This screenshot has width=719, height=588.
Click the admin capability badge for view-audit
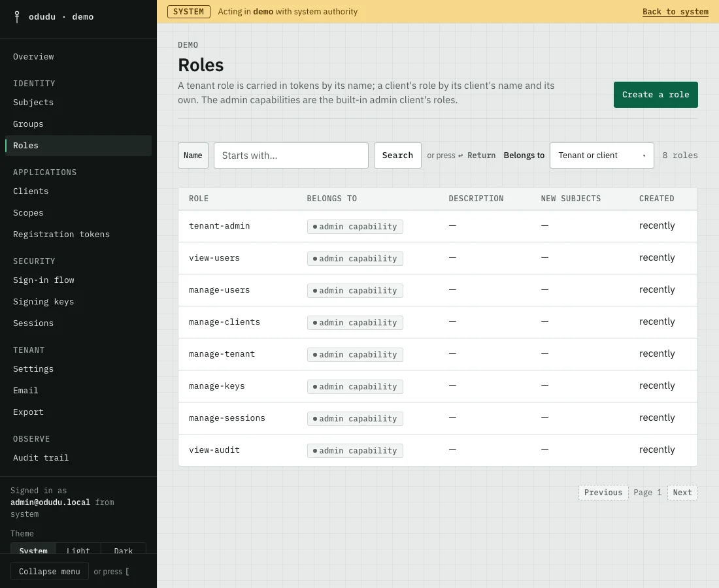pos(355,451)
